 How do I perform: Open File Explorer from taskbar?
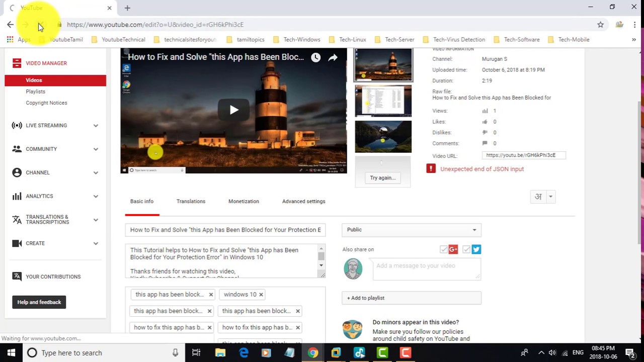pos(220,353)
